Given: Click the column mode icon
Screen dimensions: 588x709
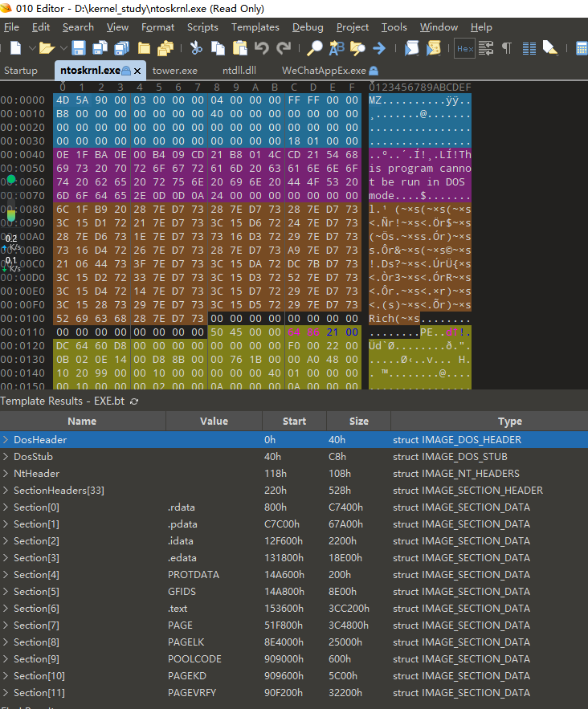Looking at the screenshot, I should point(529,48).
